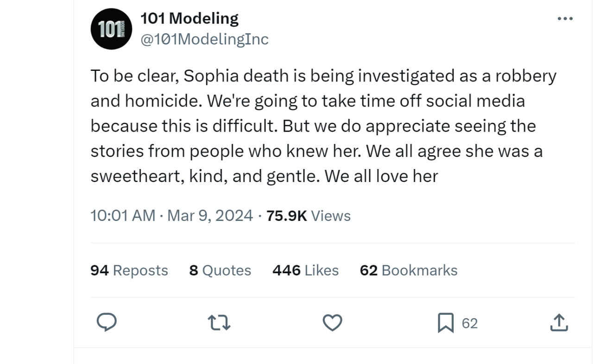Click the 10:01 AM post time

(x=123, y=215)
